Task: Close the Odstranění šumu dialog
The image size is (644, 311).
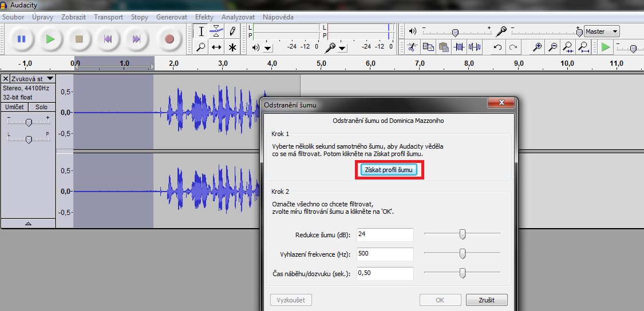Action: click(500, 102)
